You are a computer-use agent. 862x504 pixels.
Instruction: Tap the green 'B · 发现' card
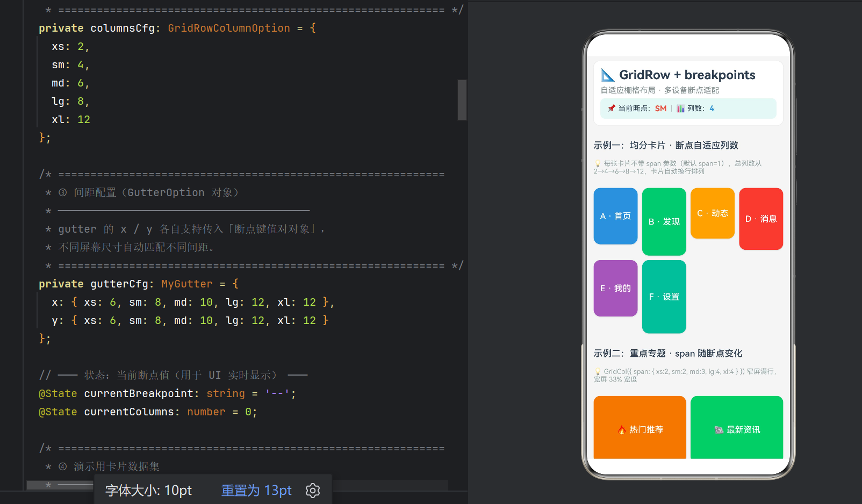pyautogui.click(x=664, y=221)
